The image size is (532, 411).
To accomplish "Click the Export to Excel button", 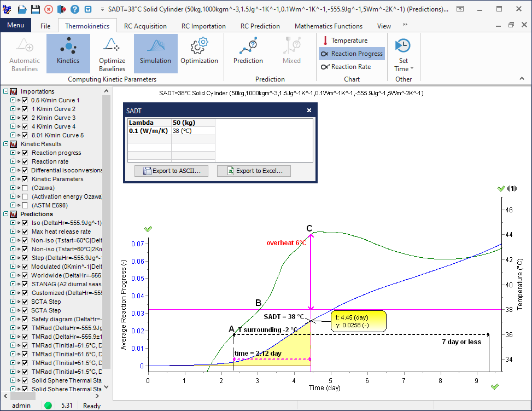I will tap(254, 171).
